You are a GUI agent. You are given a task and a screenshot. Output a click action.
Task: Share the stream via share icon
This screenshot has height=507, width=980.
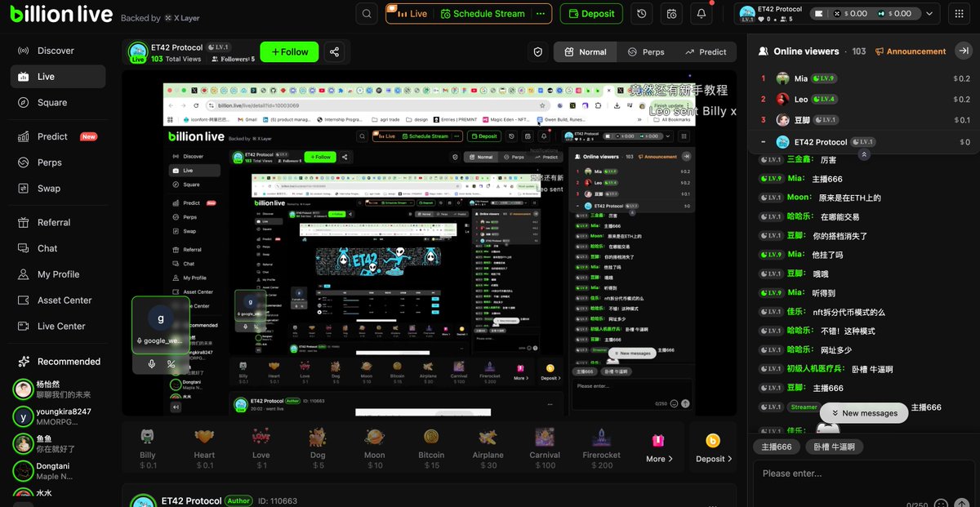[x=334, y=51]
